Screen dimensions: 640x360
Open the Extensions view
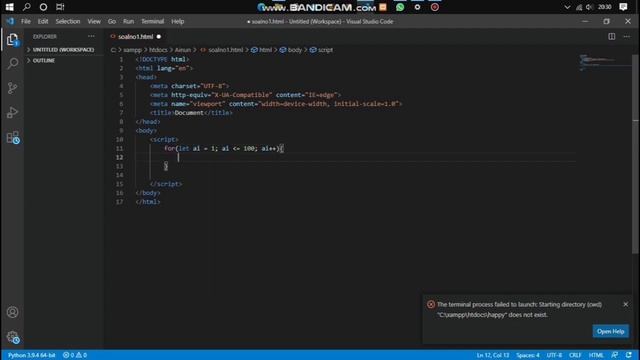13,137
